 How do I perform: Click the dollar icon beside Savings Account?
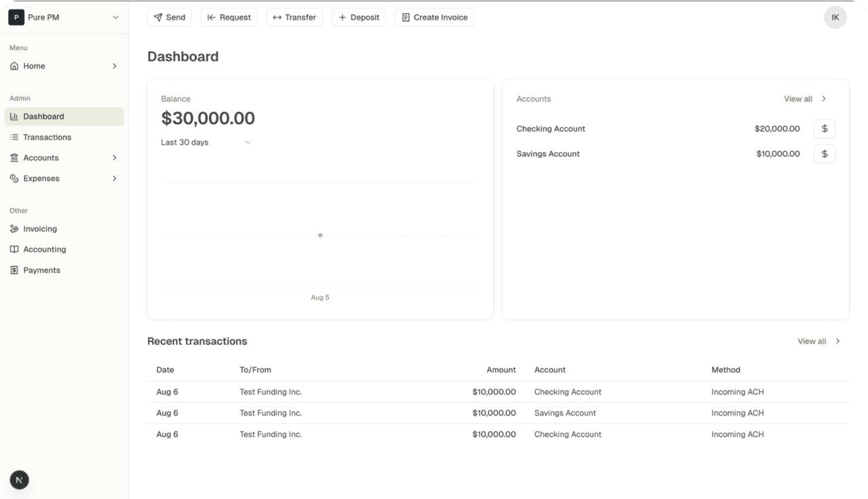pyautogui.click(x=824, y=154)
